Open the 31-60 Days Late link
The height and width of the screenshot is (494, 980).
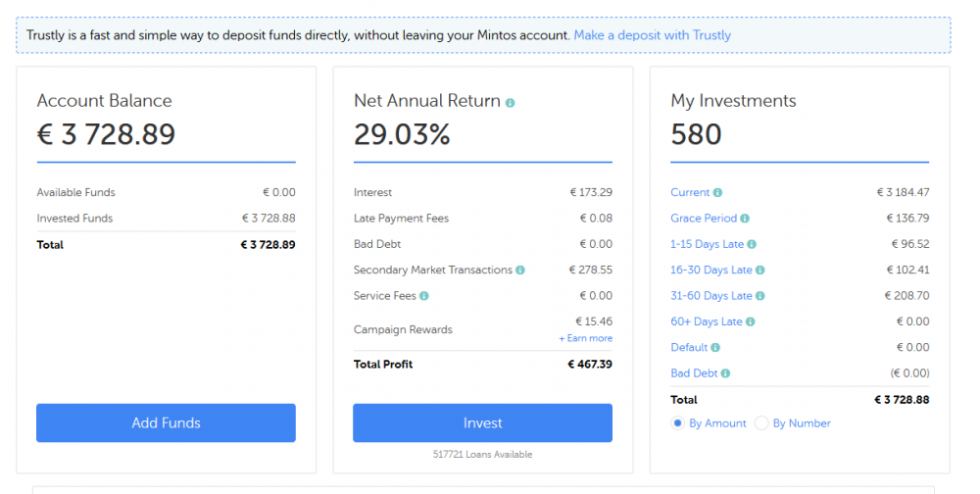[711, 296]
